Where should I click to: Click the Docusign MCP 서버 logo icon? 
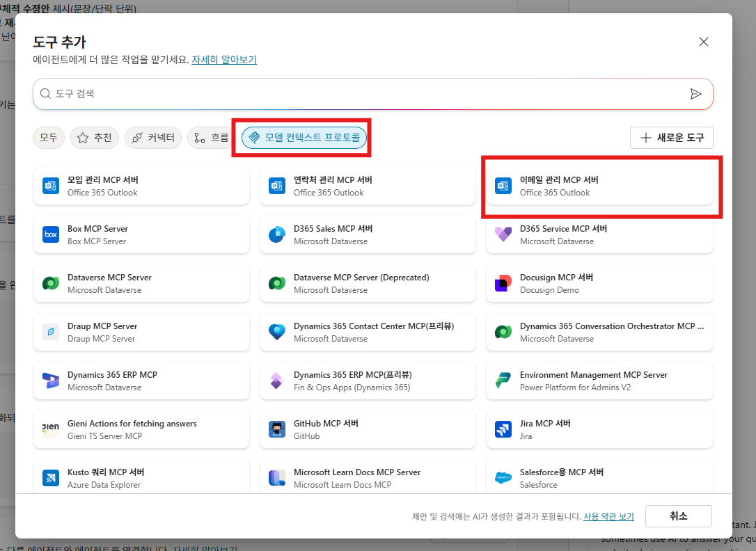coord(503,283)
